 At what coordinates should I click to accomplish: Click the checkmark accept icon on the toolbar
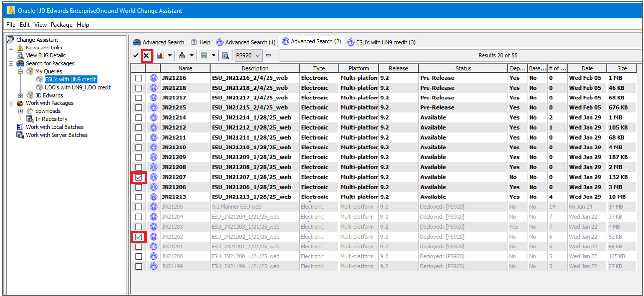tap(136, 55)
